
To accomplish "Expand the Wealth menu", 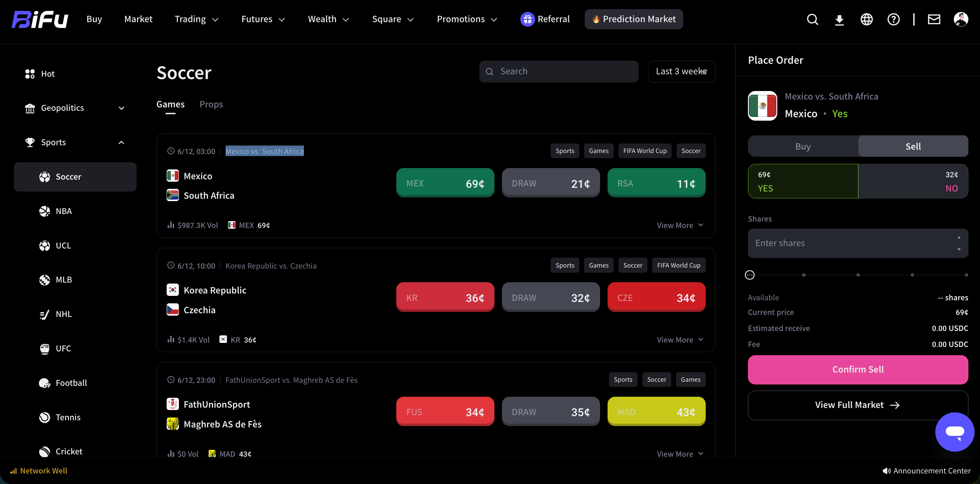I will (x=328, y=19).
